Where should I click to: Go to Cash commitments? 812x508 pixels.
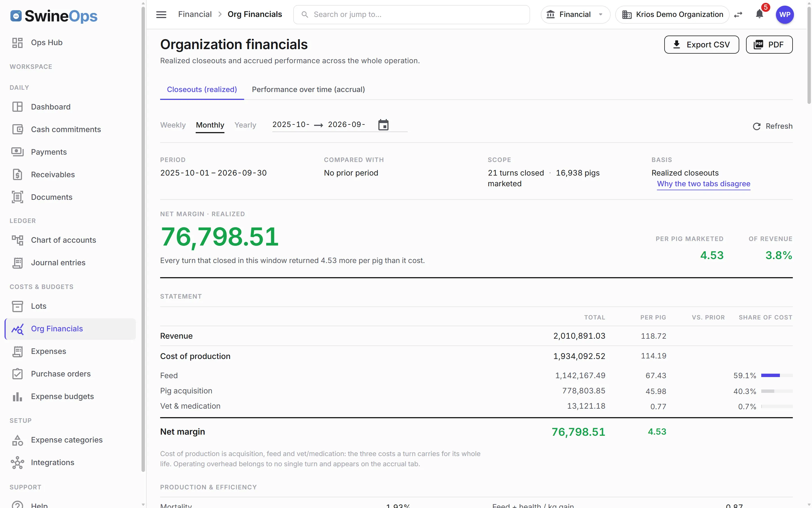point(70,129)
